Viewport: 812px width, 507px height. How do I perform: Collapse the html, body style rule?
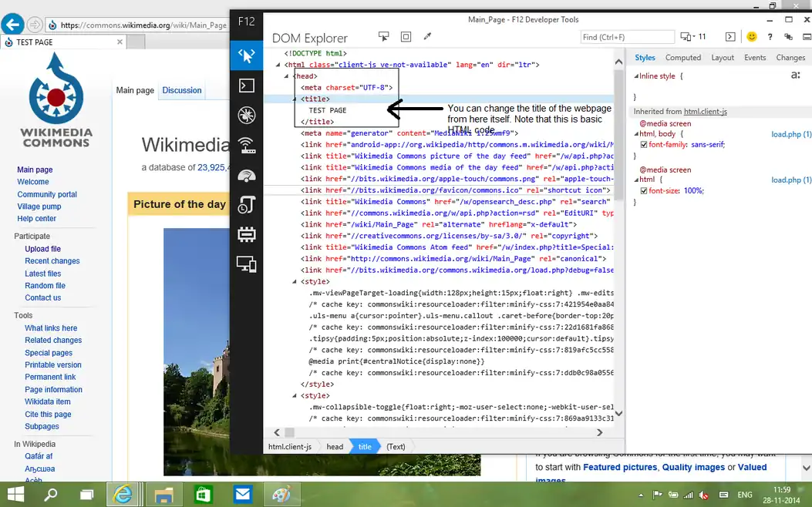point(637,134)
